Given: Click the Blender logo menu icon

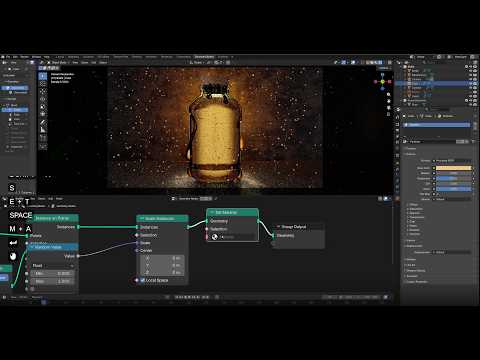Looking at the screenshot, I should pyautogui.click(x=3, y=57).
